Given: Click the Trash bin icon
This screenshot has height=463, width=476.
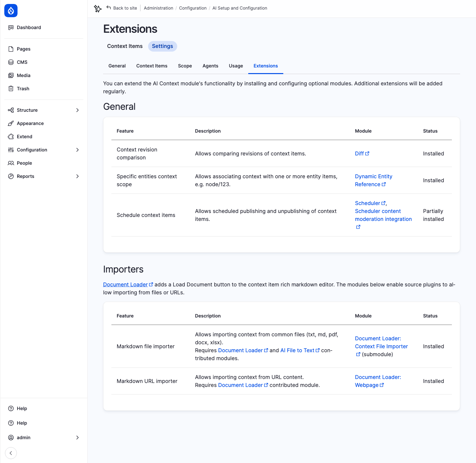Looking at the screenshot, I should [x=11, y=89].
